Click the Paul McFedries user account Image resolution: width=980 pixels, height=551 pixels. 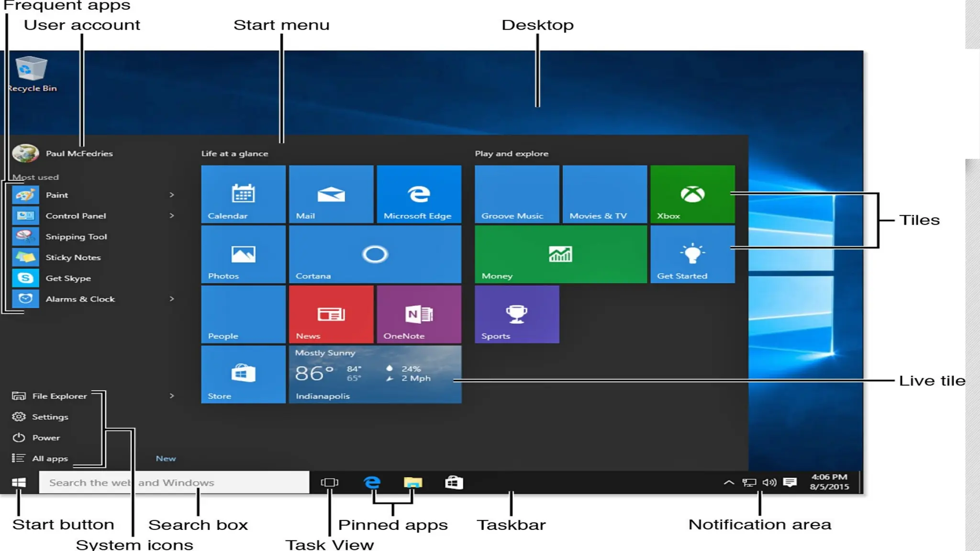pos(63,154)
